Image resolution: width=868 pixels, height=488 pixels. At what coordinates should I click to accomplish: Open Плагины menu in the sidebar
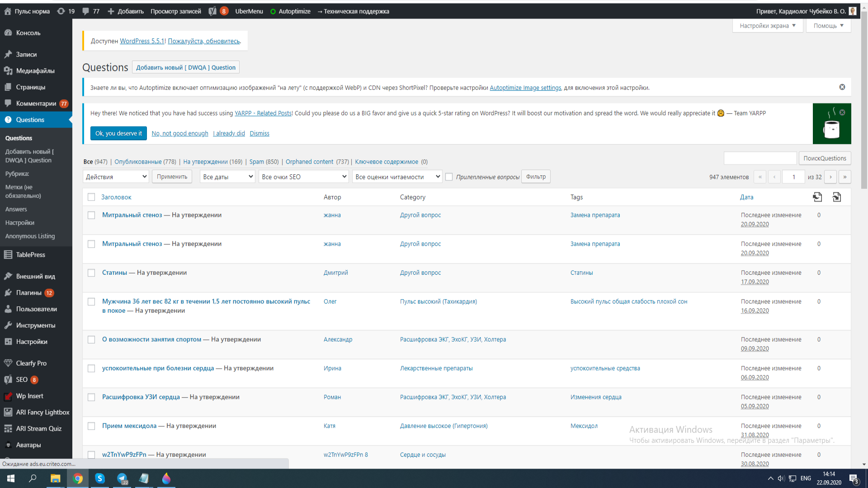tap(29, 293)
